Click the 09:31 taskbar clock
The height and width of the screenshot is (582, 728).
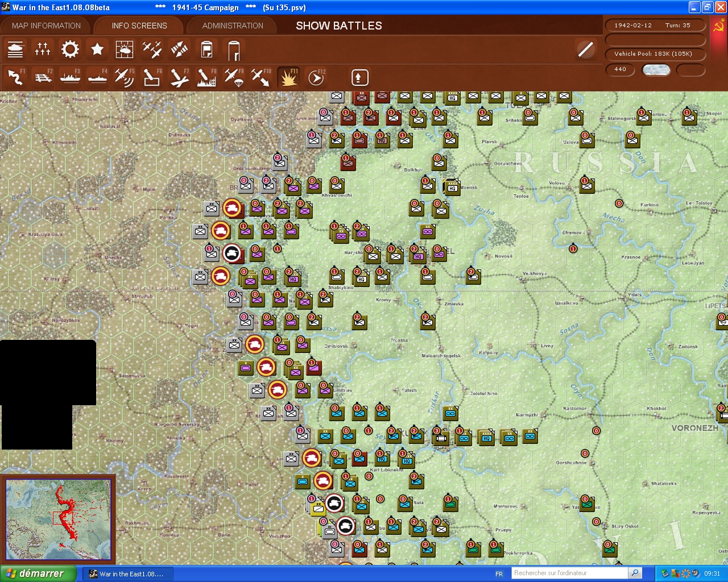(712, 574)
